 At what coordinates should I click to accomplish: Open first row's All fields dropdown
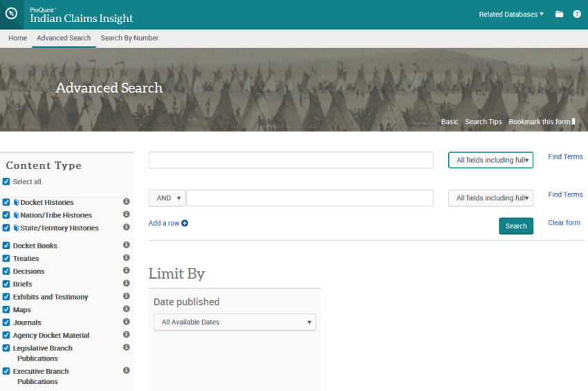point(490,161)
